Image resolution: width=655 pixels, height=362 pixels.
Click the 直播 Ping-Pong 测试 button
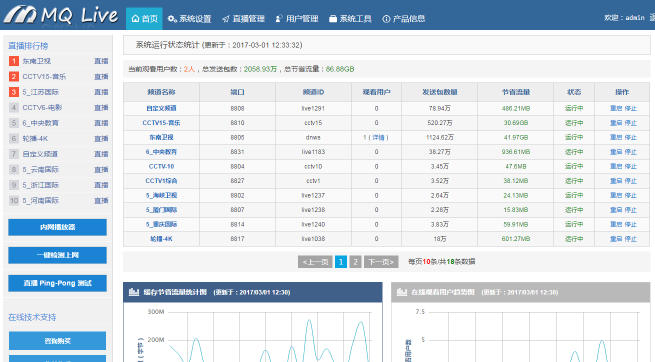point(57,283)
